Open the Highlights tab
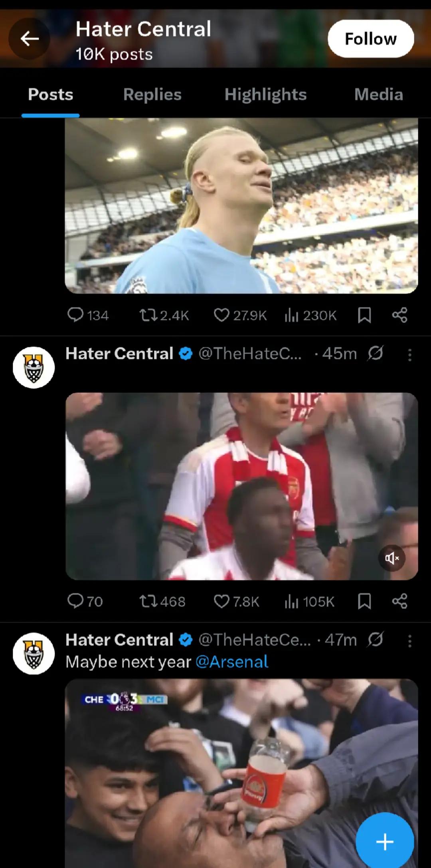This screenshot has width=431, height=868. pos(265,95)
